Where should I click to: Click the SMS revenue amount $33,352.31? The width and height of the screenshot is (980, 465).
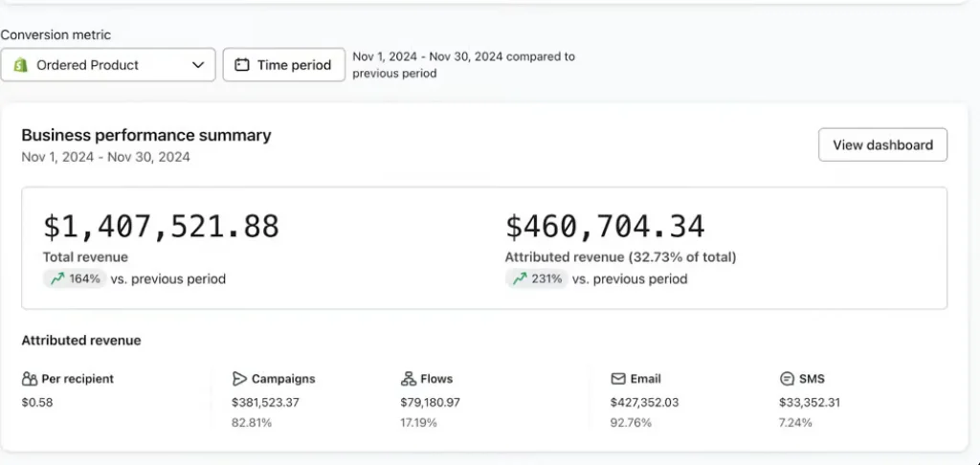810,403
